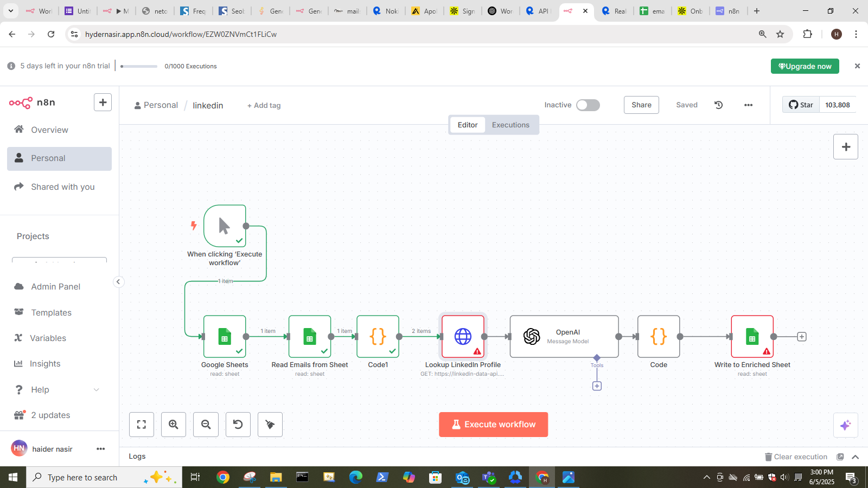The image size is (868, 488).
Task: Switch to the Executions tab
Action: pyautogui.click(x=510, y=125)
